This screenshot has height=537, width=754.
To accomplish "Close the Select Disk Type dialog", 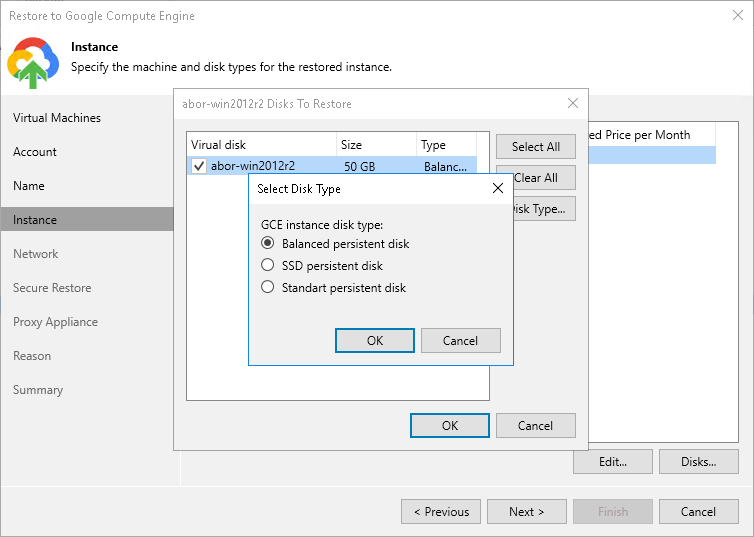I will coord(498,188).
